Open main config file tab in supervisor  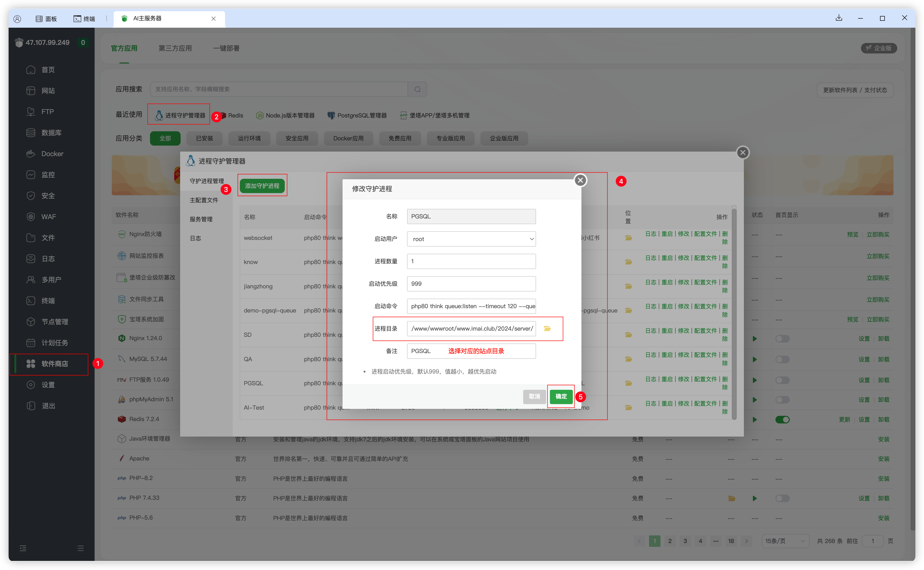[204, 200]
